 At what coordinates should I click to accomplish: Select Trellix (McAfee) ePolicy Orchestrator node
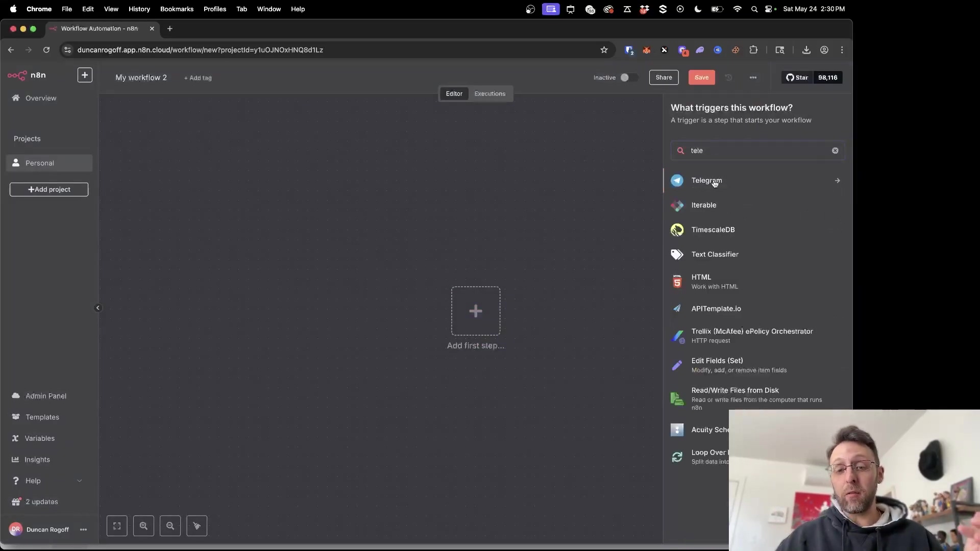[x=757, y=336]
